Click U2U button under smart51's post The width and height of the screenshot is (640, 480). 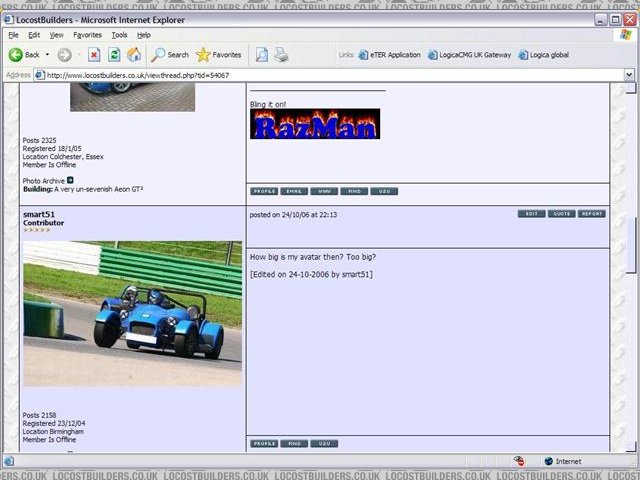[x=324, y=444]
